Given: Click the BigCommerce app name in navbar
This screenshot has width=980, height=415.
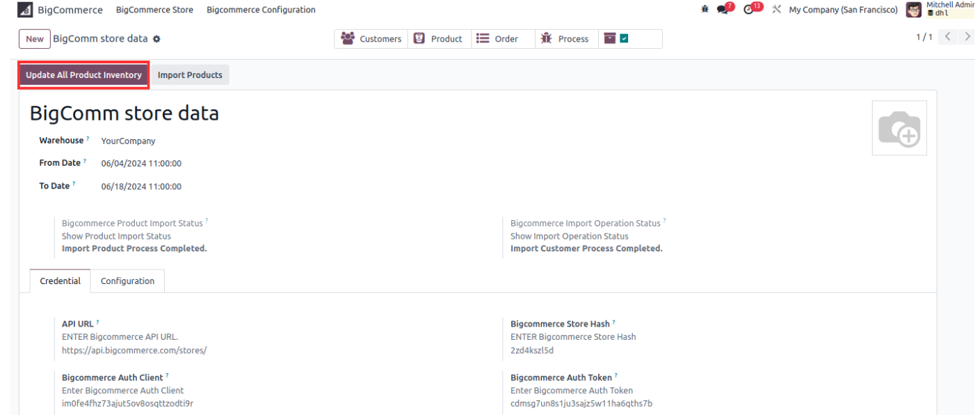Looking at the screenshot, I should (70, 10).
